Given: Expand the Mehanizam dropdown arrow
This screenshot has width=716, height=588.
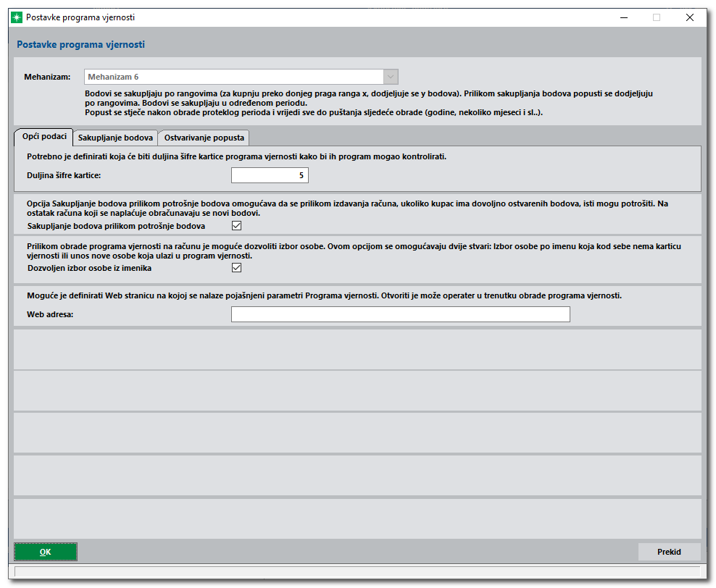Looking at the screenshot, I should [x=391, y=77].
